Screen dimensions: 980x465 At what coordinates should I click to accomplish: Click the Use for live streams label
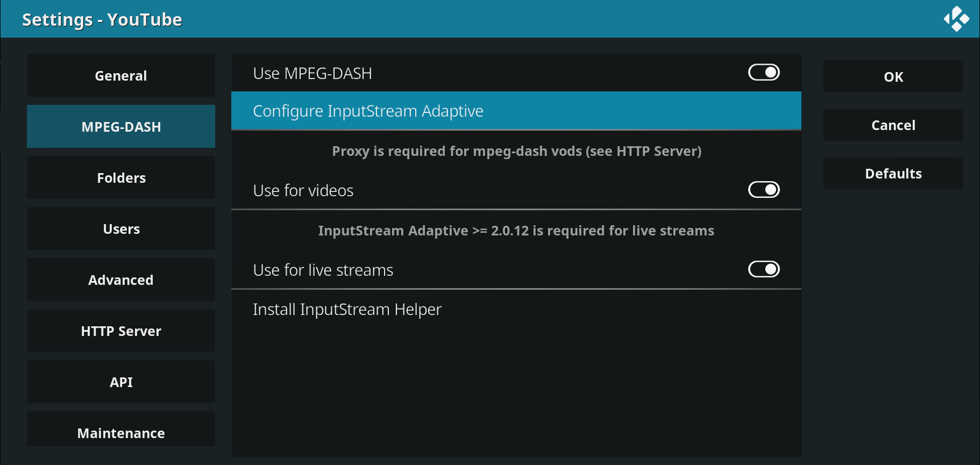pyautogui.click(x=323, y=270)
